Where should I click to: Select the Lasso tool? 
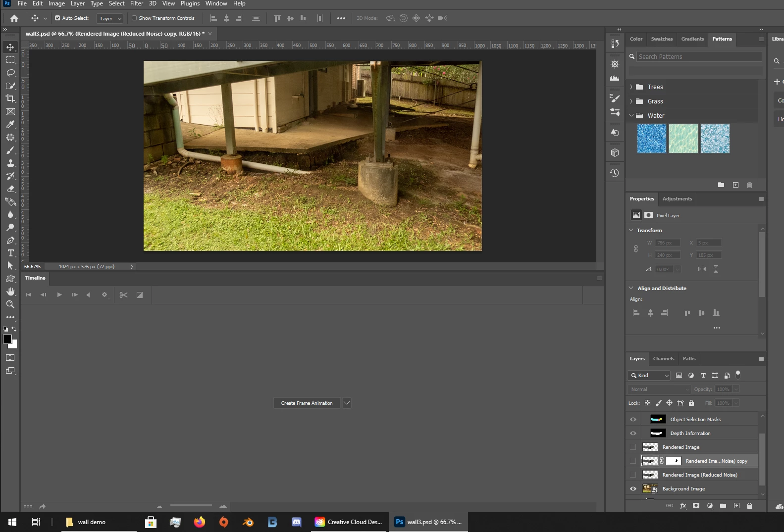[10, 73]
